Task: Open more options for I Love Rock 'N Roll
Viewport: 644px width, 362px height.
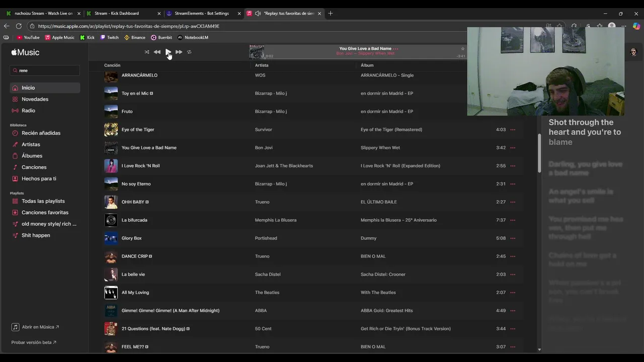Action: pos(513,166)
